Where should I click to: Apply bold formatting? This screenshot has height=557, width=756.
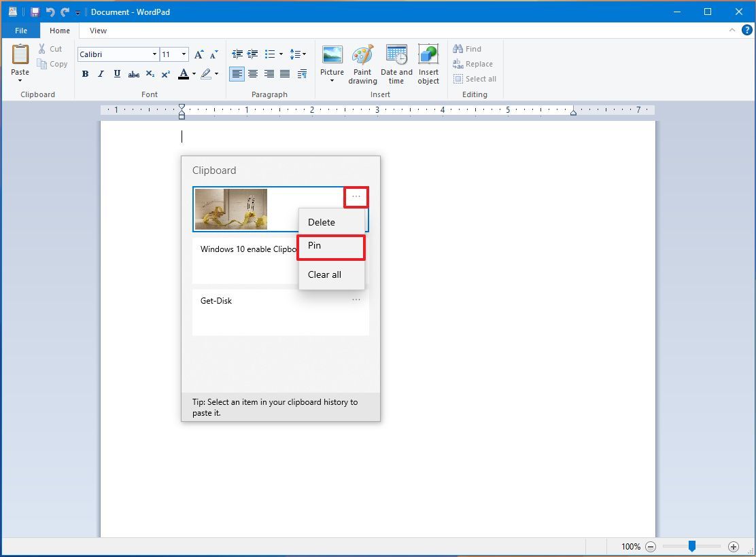tap(85, 73)
